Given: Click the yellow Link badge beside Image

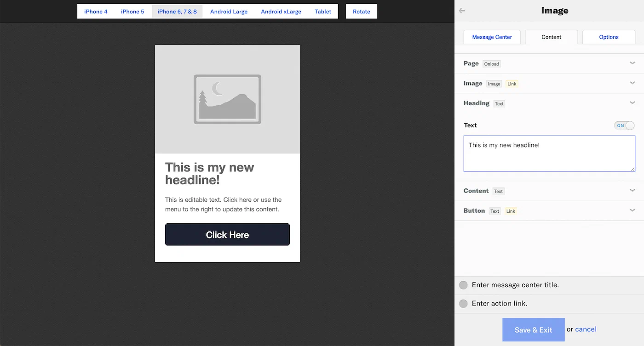Looking at the screenshot, I should pyautogui.click(x=512, y=84).
